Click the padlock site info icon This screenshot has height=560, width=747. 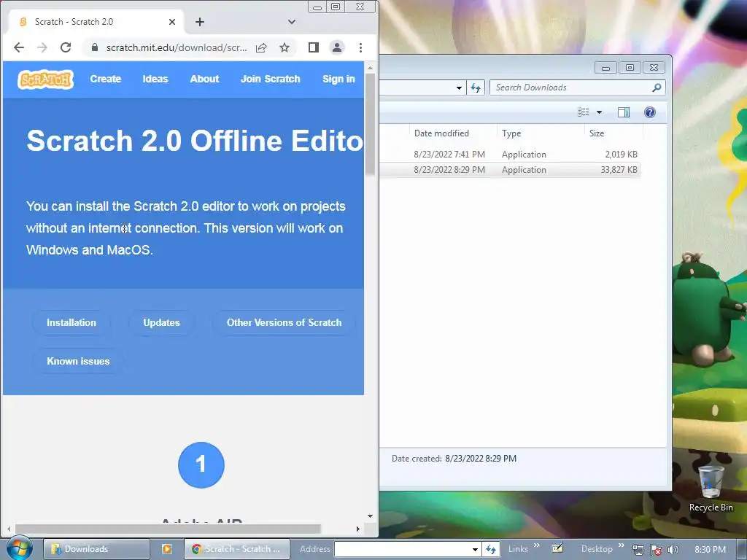94,47
